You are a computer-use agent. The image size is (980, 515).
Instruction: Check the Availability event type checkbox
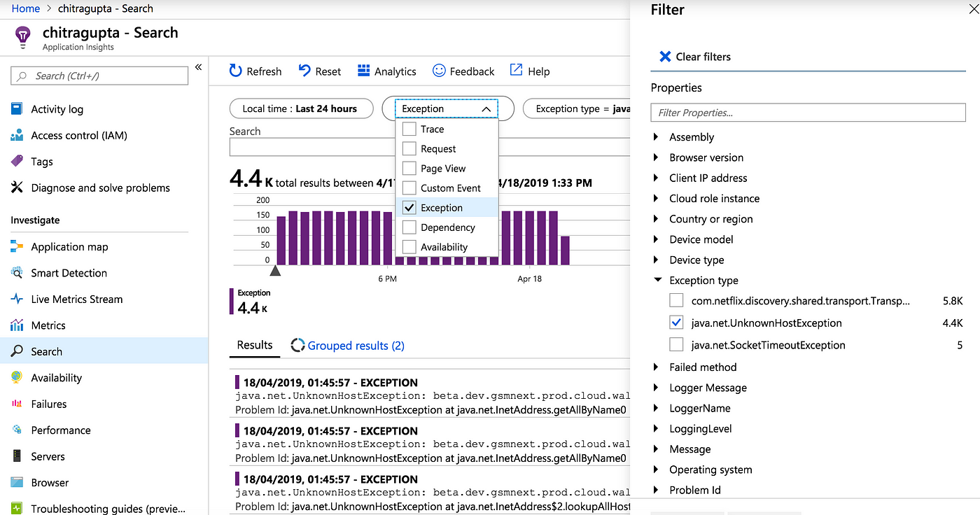click(x=409, y=246)
